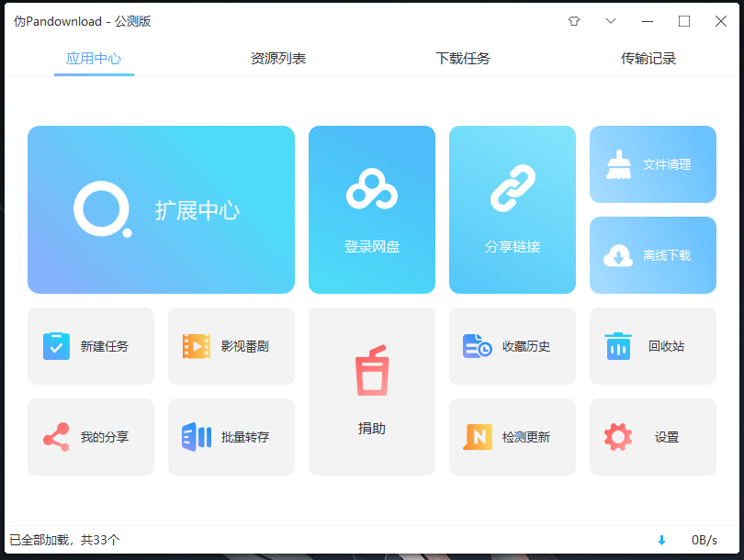Screen dimensions: 744x560
Task: Click the orange N icon for 检测更新
Action: tap(478, 437)
